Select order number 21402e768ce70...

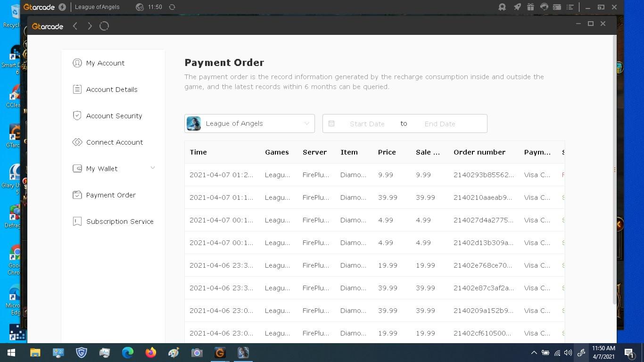483,265
